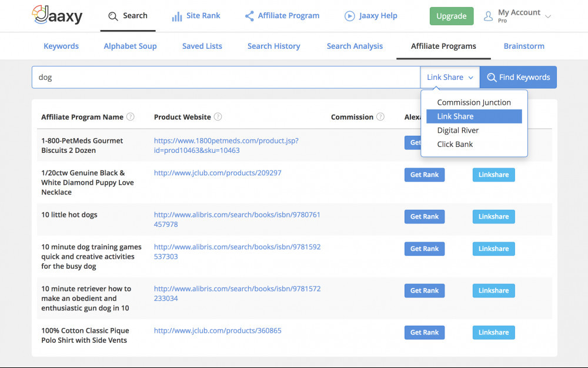Open the Saved Lists tab
This screenshot has width=588, height=368.
pos(202,46)
